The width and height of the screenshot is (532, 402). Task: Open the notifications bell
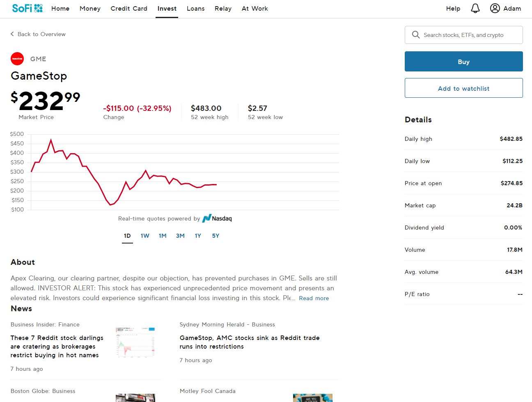pyautogui.click(x=475, y=8)
